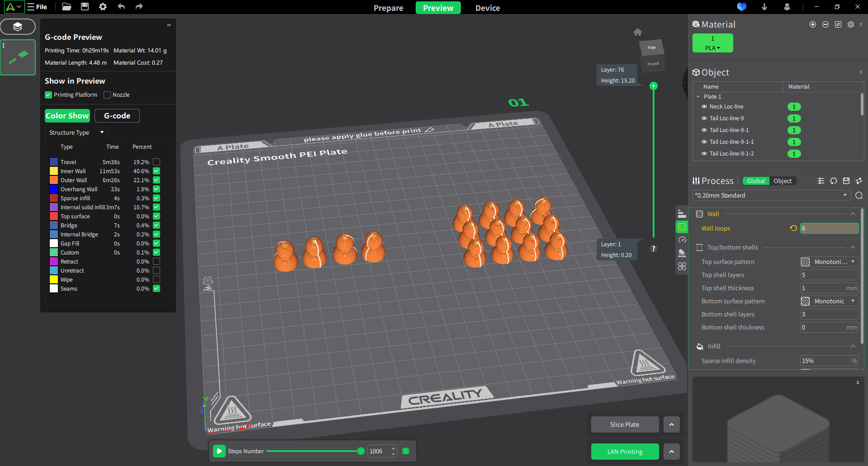Open preferences gear in top toolbar
This screenshot has width=868, height=466.
click(103, 7)
